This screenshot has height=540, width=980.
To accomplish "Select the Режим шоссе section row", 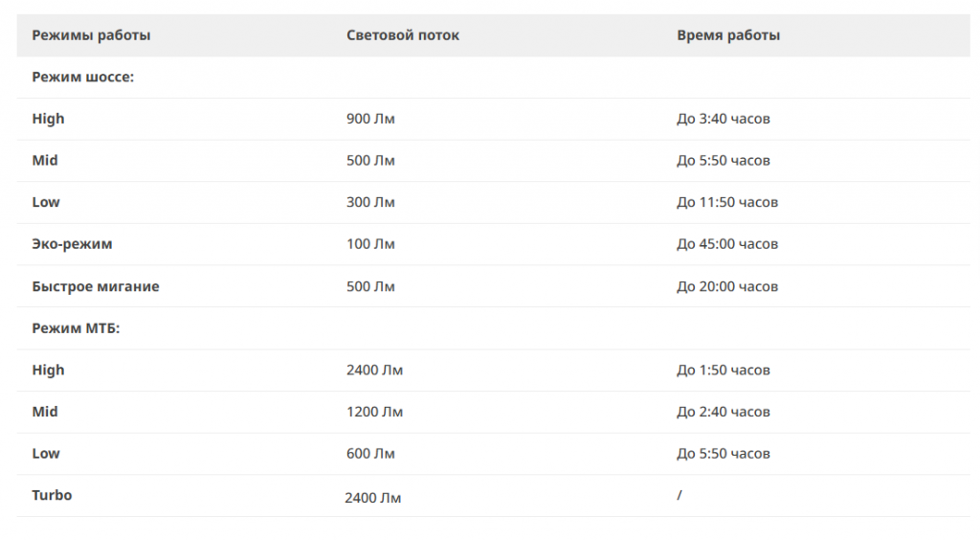I will pos(493,78).
